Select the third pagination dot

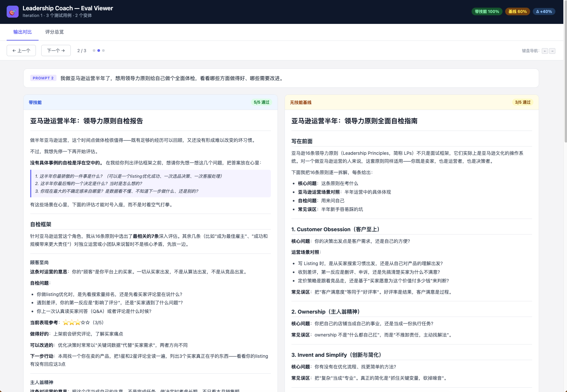click(x=103, y=50)
